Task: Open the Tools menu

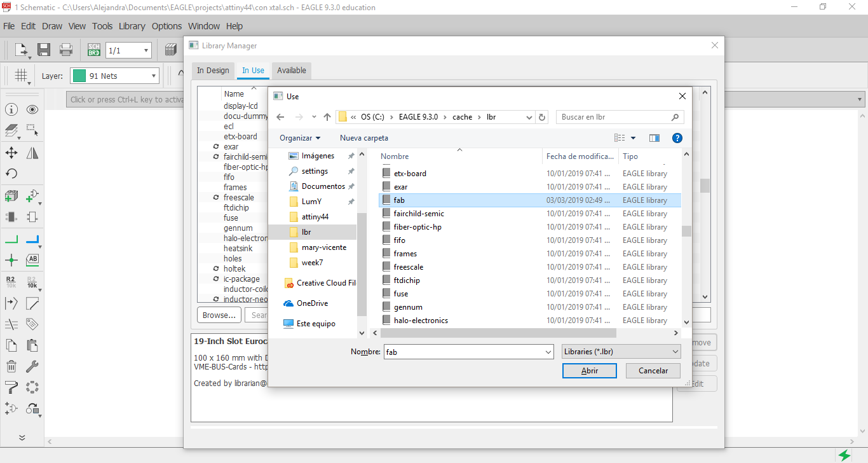Action: pos(102,26)
